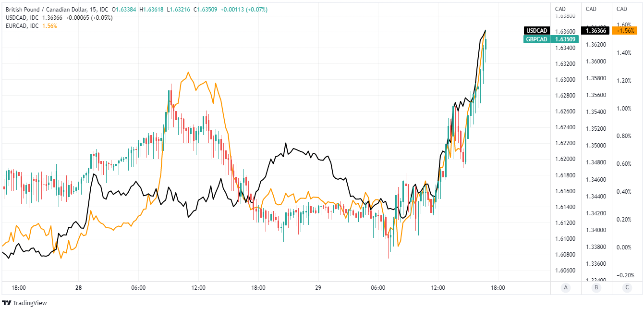Click the 28 date label on time axis
The width and height of the screenshot is (644, 309).
[79, 288]
